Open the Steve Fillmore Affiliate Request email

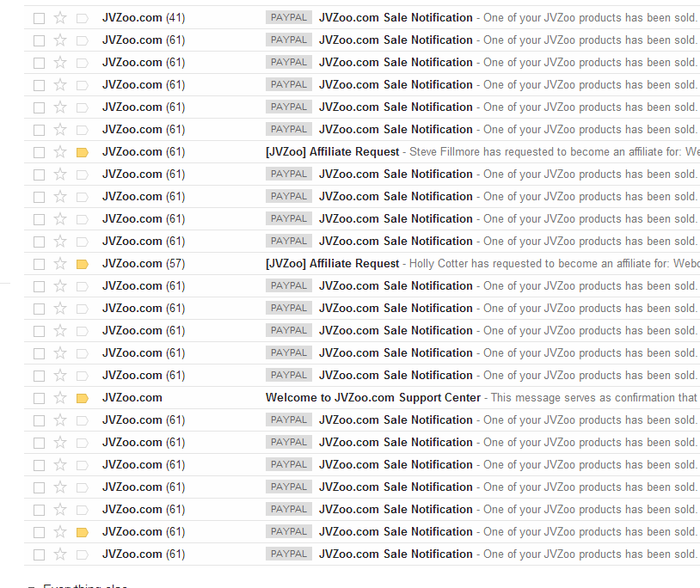point(332,152)
